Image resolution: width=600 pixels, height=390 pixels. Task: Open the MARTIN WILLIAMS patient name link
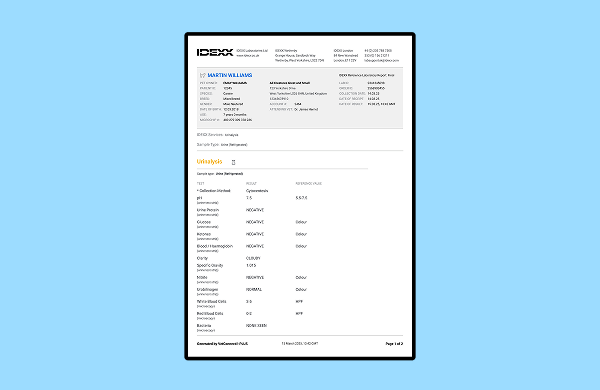coord(230,75)
